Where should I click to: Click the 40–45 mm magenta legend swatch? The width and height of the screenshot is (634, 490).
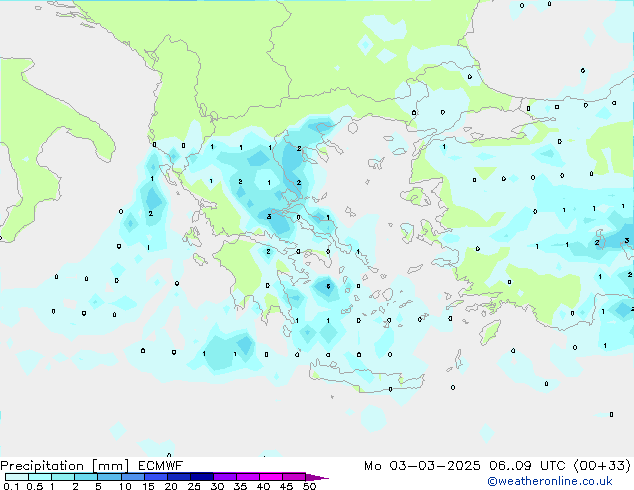click(x=271, y=477)
